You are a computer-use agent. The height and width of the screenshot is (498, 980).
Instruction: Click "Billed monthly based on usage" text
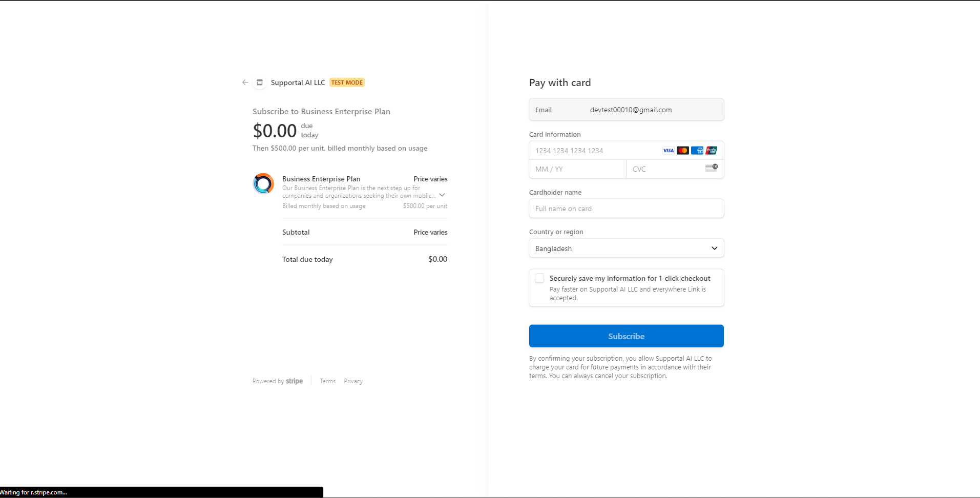[x=324, y=206]
